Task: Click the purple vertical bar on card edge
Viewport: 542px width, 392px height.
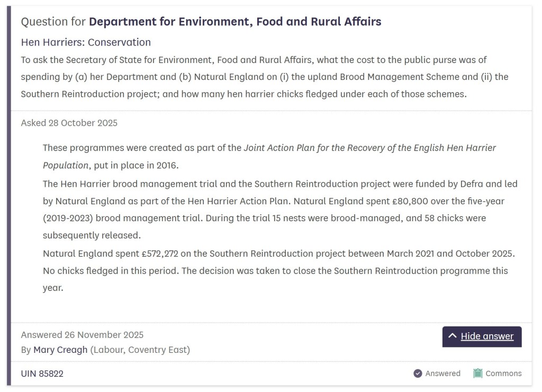Action: click(x=8, y=196)
